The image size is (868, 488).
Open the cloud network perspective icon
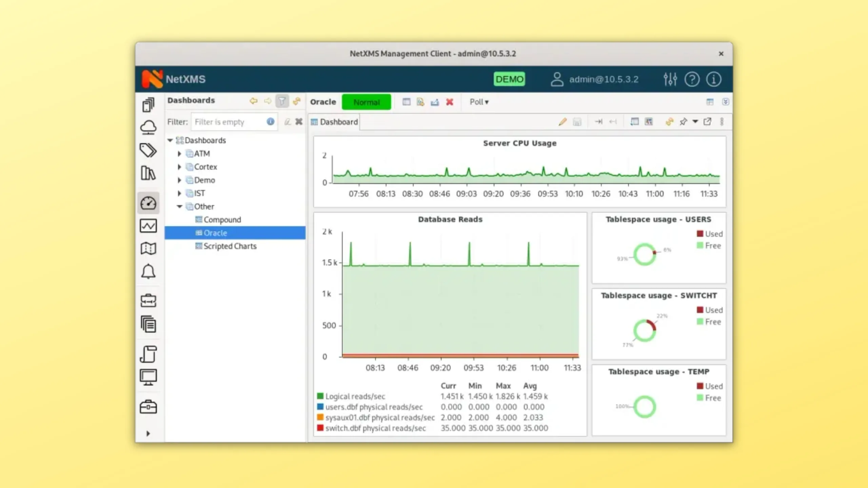click(x=148, y=127)
